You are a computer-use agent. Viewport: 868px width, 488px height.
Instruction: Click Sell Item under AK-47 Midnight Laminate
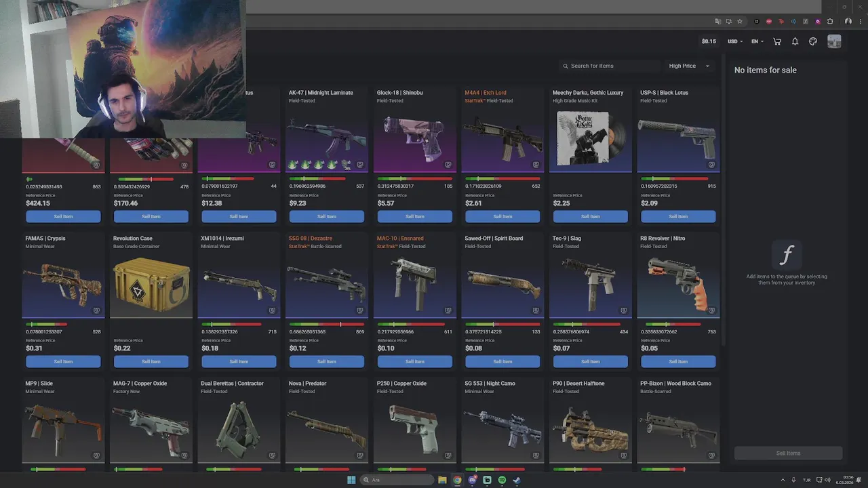coord(327,216)
